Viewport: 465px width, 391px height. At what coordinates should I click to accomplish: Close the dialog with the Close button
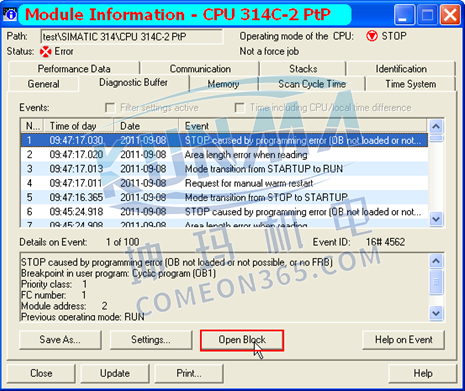41,373
